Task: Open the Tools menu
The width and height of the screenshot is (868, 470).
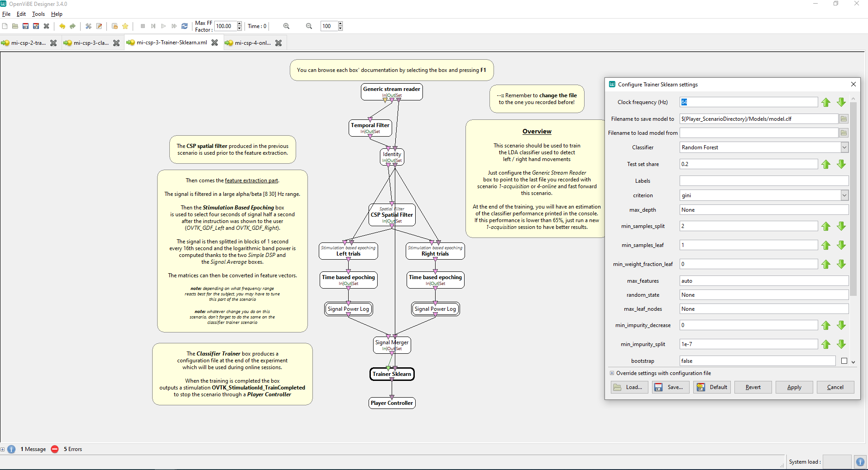Action: click(x=38, y=14)
